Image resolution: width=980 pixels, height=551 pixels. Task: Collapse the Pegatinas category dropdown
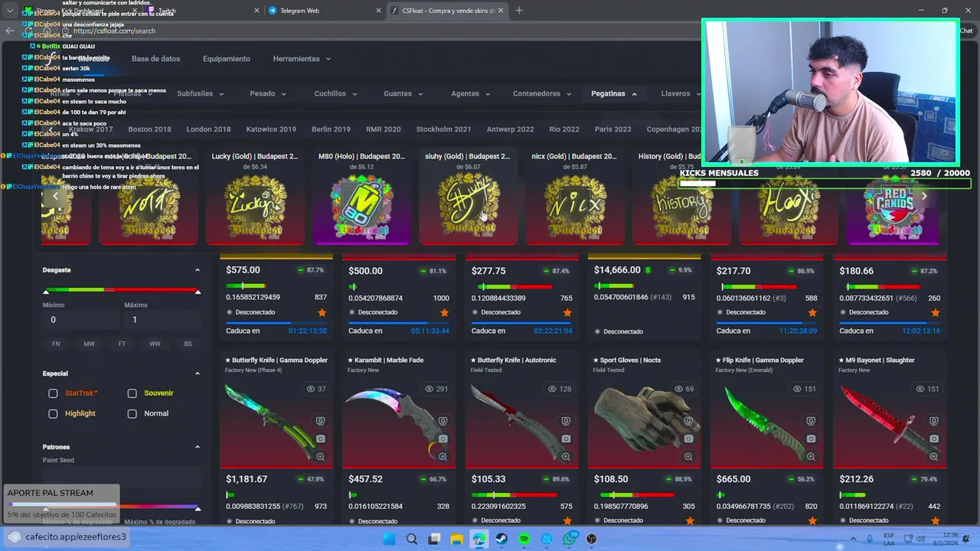pos(614,93)
